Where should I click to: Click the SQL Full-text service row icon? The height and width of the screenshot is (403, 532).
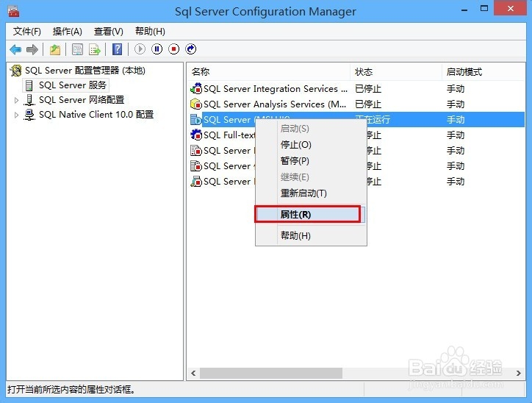pos(196,135)
